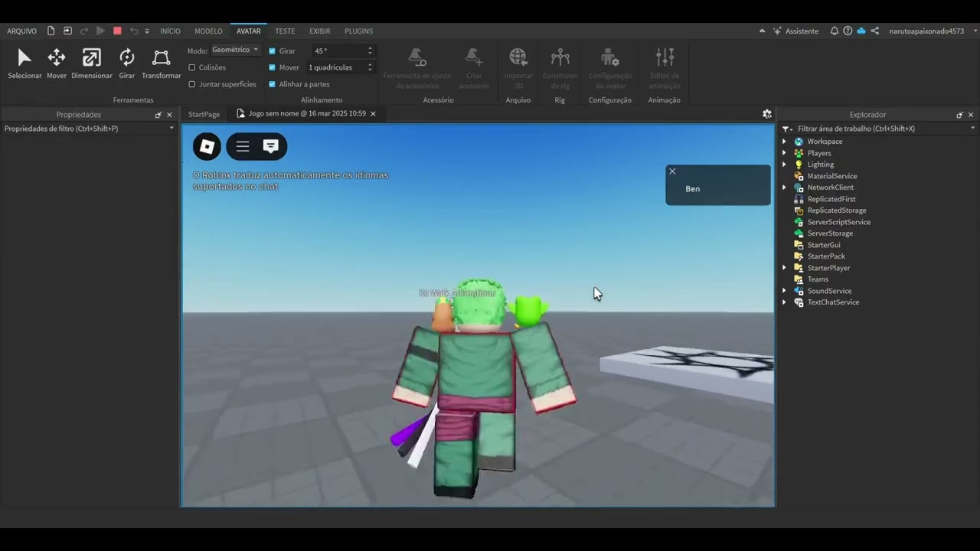The width and height of the screenshot is (980, 551).
Task: Stop the playtest with the red square
Action: tap(117, 31)
